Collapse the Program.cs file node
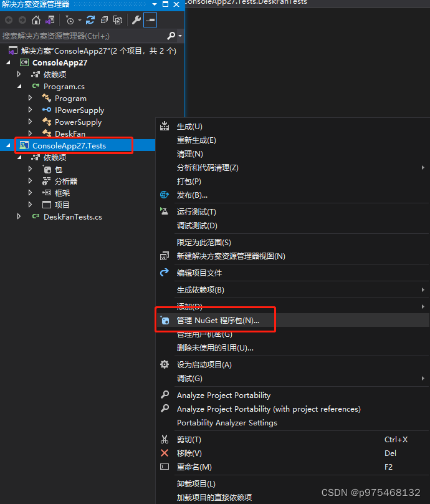 coord(19,87)
